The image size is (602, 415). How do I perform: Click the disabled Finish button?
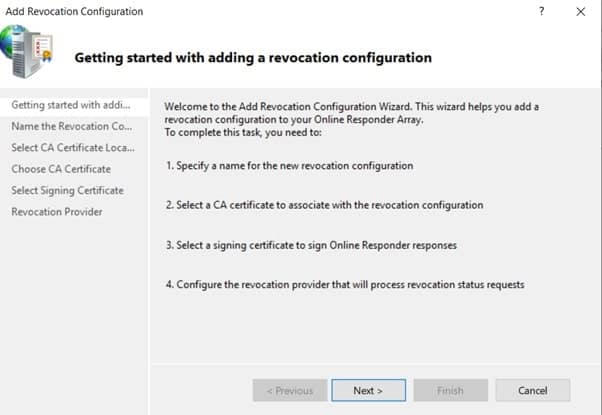click(x=450, y=390)
